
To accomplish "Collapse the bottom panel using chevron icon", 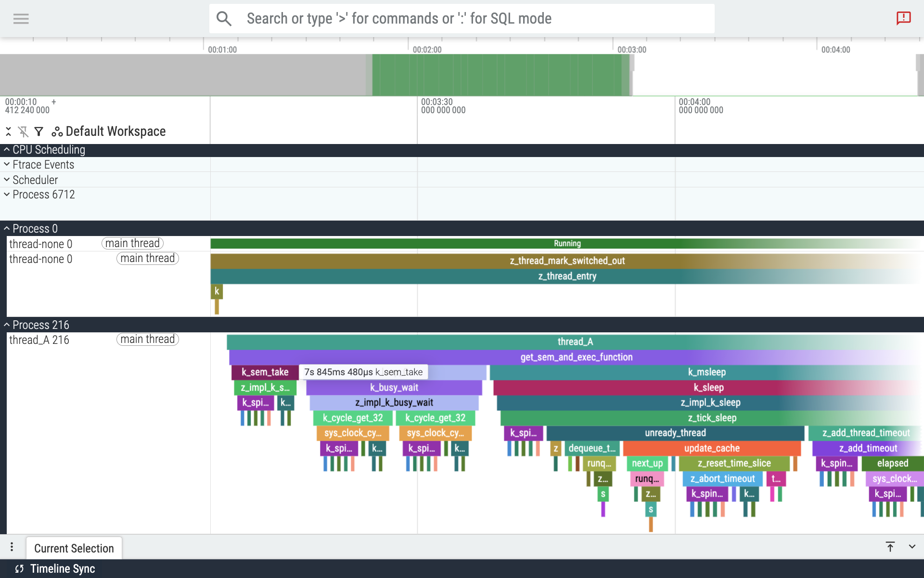I will 912,547.
